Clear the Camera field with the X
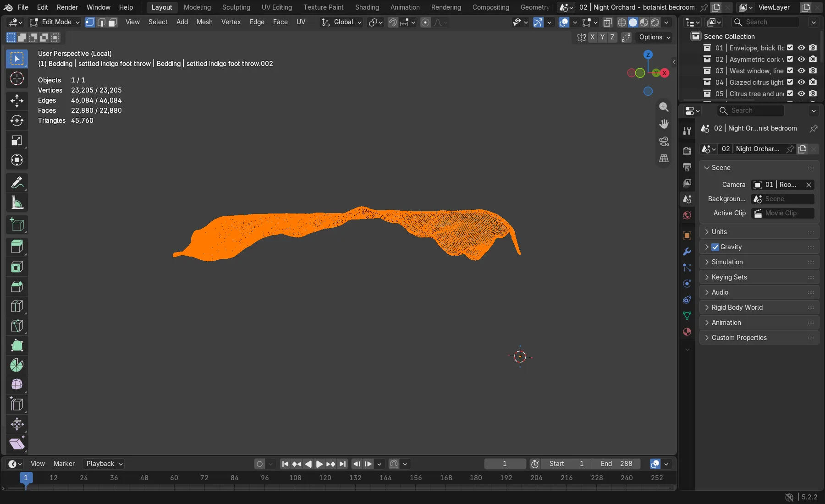This screenshot has width=825, height=504. (x=808, y=185)
